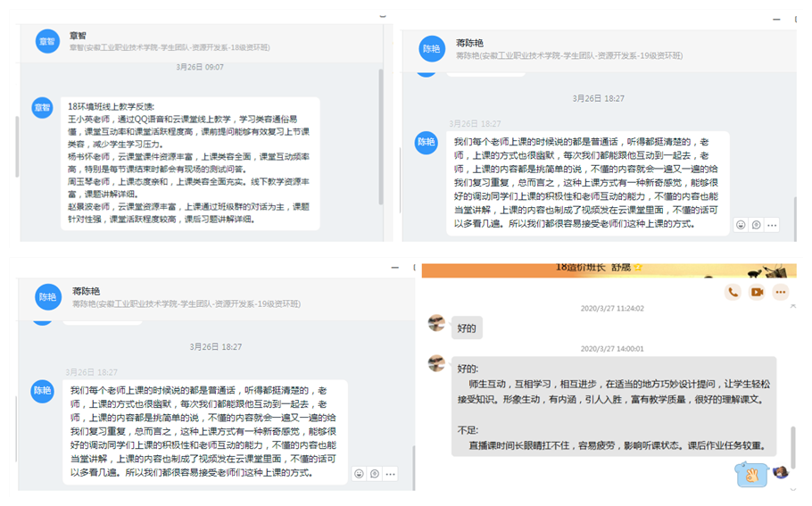Click the scrollbar in 章智 chat panel
Screen dimensions: 812x506
pos(382,134)
